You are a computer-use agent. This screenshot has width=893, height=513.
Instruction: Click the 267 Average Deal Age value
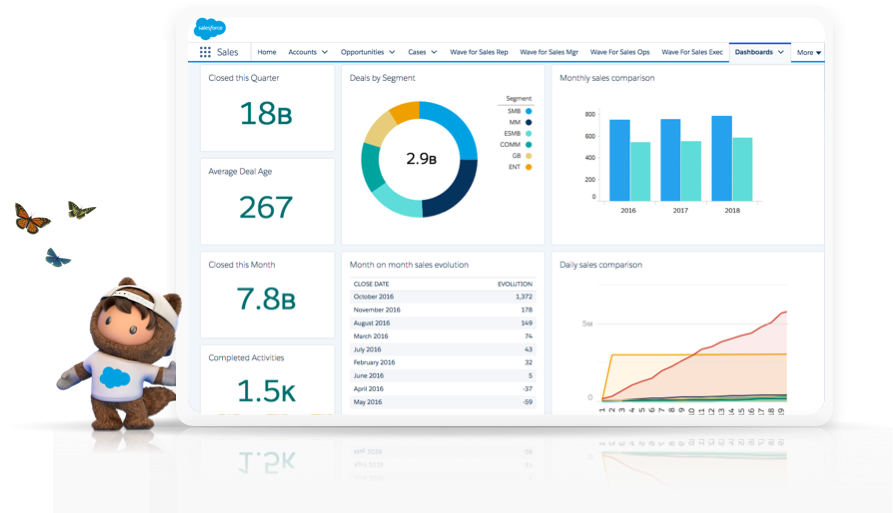266,207
